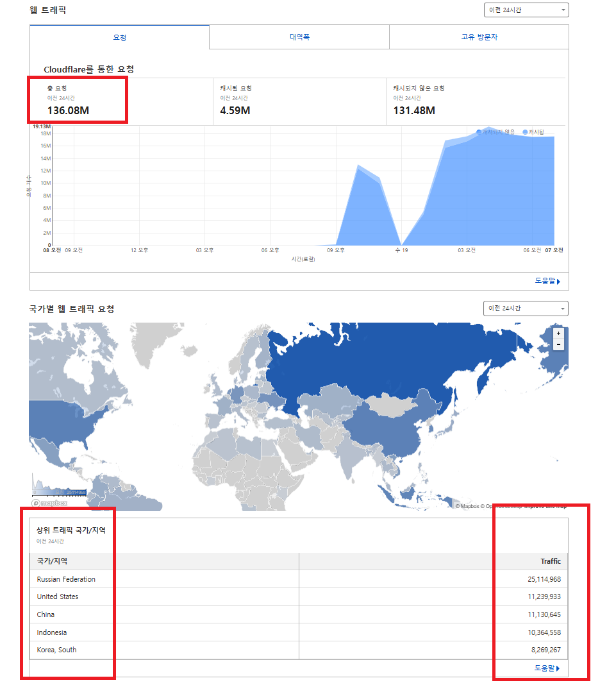The width and height of the screenshot is (616, 685).
Task: Open the 웹 트래픽 time range dropdown
Action: (527, 10)
